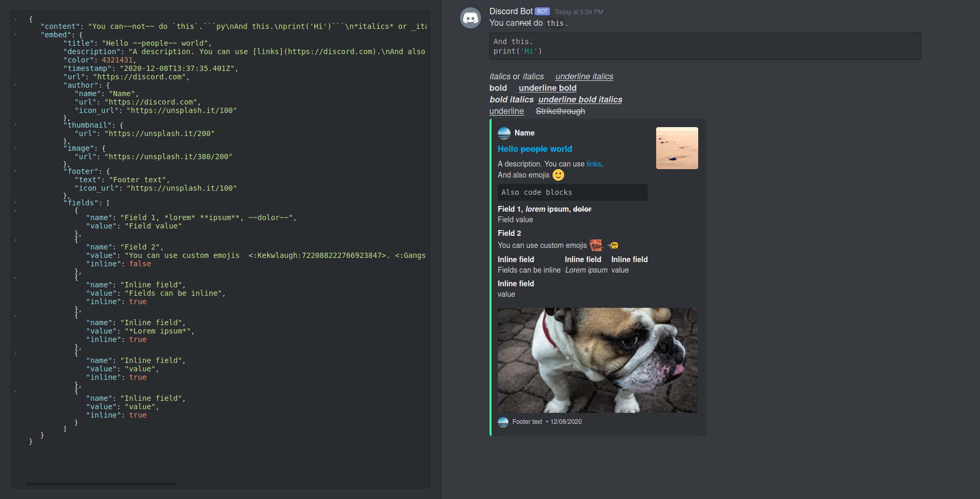Open the large bulldog embed image
Viewport: 980px width, 499px height.
point(598,360)
